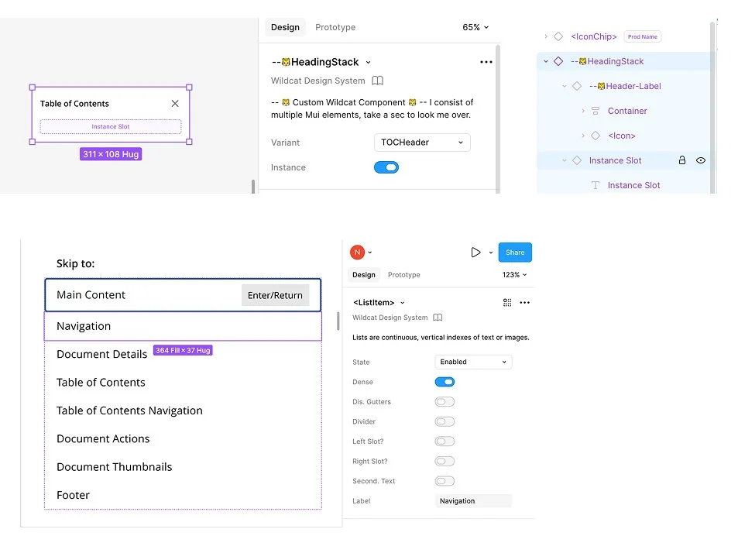Screen dimensions: 738x560
Task: Click component properties grid icon for ListItem
Action: coord(507,303)
